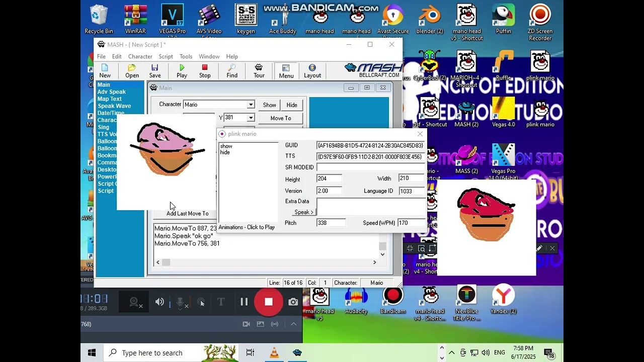Viewport: 644px width, 362px height.
Task: Open the Help menu
Action: (x=232, y=56)
